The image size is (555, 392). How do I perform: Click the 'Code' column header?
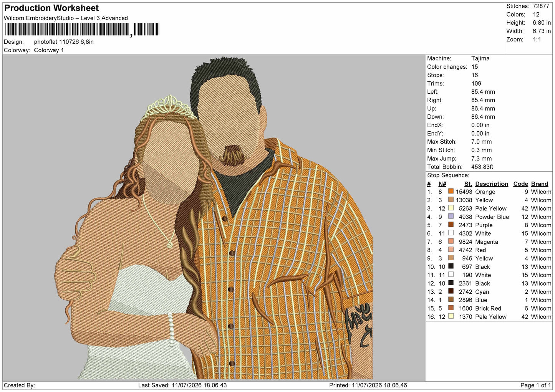521,184
